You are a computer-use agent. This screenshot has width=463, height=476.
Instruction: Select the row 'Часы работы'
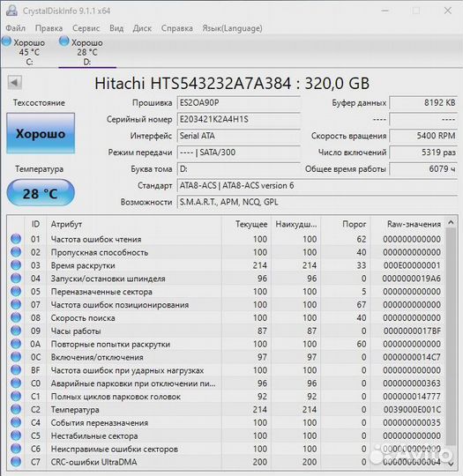click(226, 331)
